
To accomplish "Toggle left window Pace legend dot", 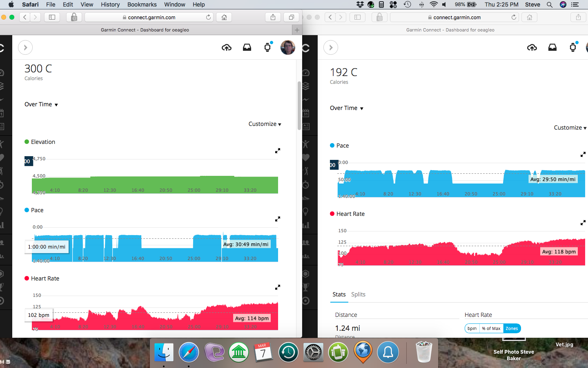I will (27, 210).
